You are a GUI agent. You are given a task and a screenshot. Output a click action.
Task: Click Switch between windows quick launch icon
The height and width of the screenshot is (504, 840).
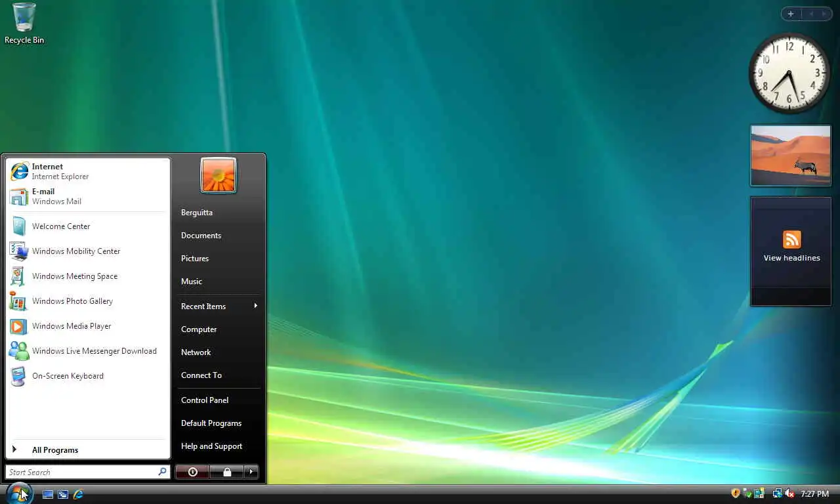pos(63,494)
